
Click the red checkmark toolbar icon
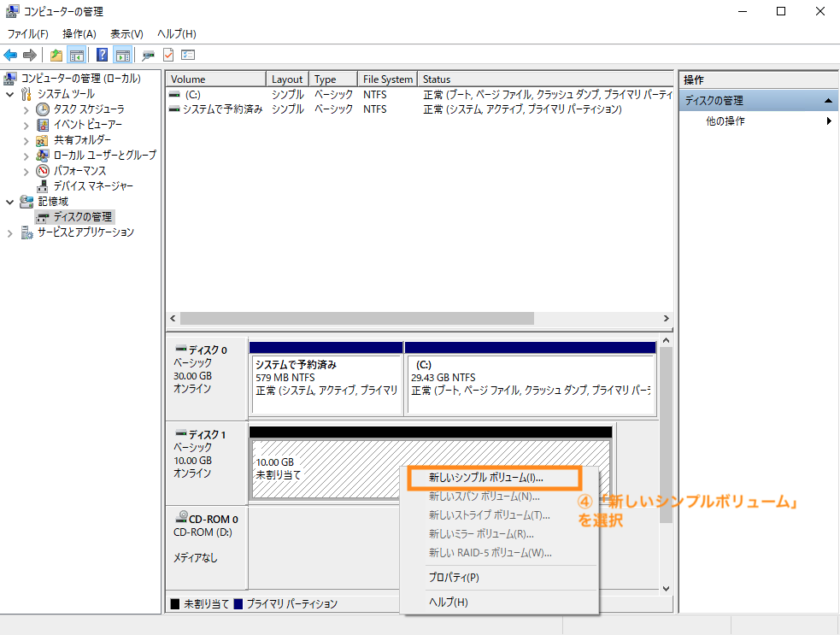168,55
